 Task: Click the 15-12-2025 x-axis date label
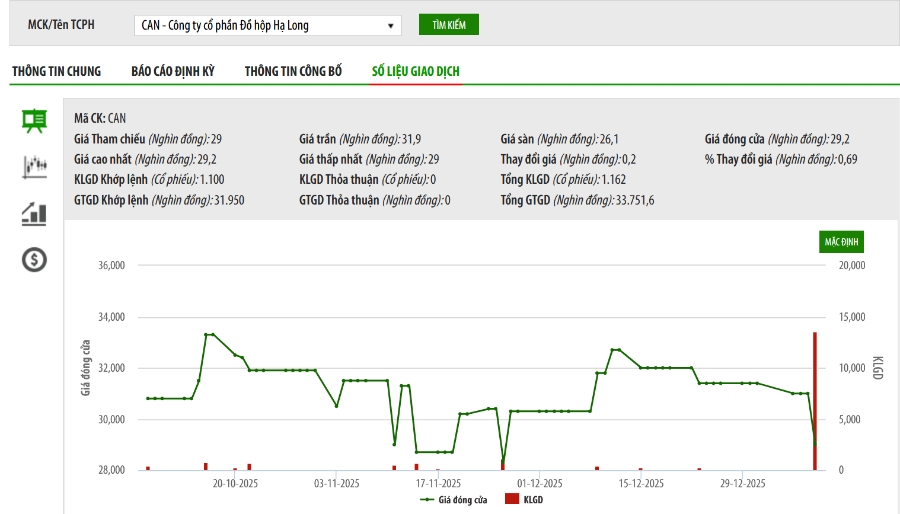(641, 483)
